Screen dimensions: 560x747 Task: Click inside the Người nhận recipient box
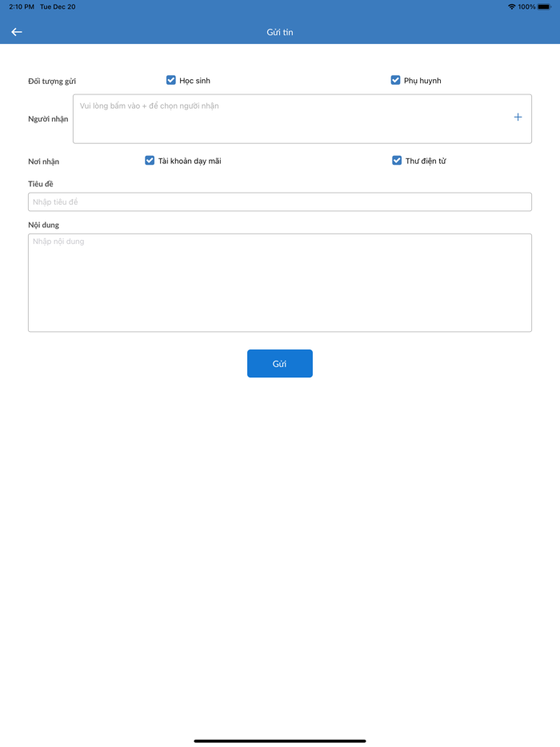click(302, 118)
